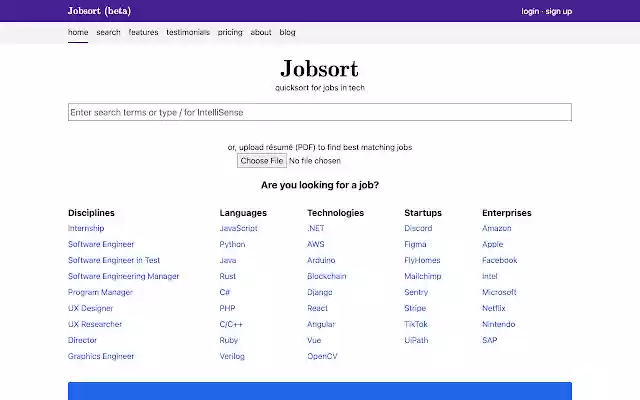Select the home nav tab
This screenshot has width=640, height=400.
(78, 32)
